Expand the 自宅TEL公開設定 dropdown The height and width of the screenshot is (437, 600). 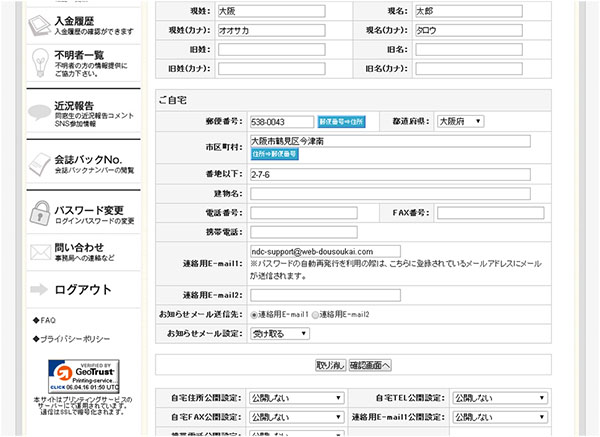pyautogui.click(x=492, y=398)
